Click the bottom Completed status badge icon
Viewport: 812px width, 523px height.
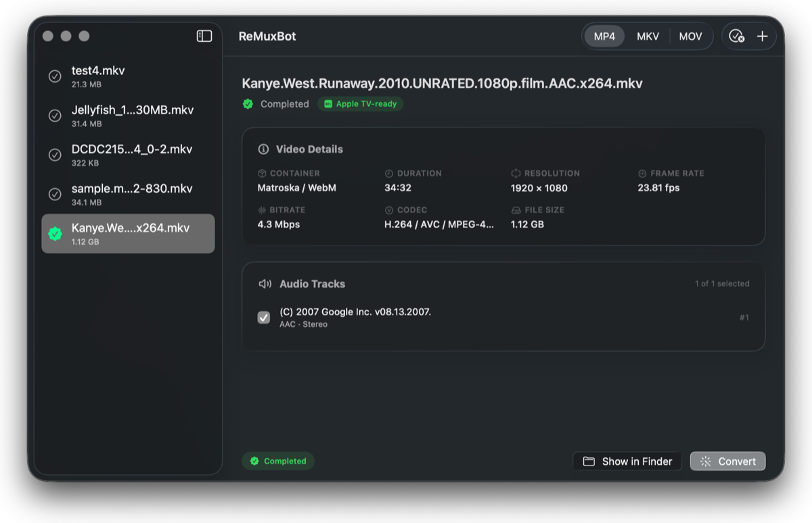pyautogui.click(x=254, y=461)
